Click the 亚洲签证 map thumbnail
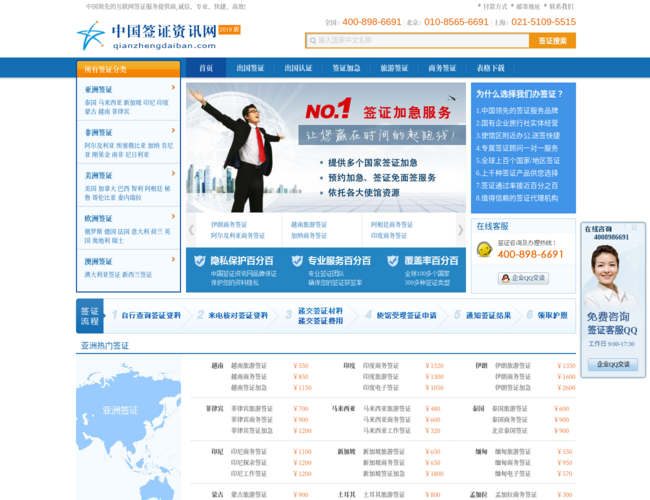Viewport: 650px width, 500px height. tap(121, 411)
